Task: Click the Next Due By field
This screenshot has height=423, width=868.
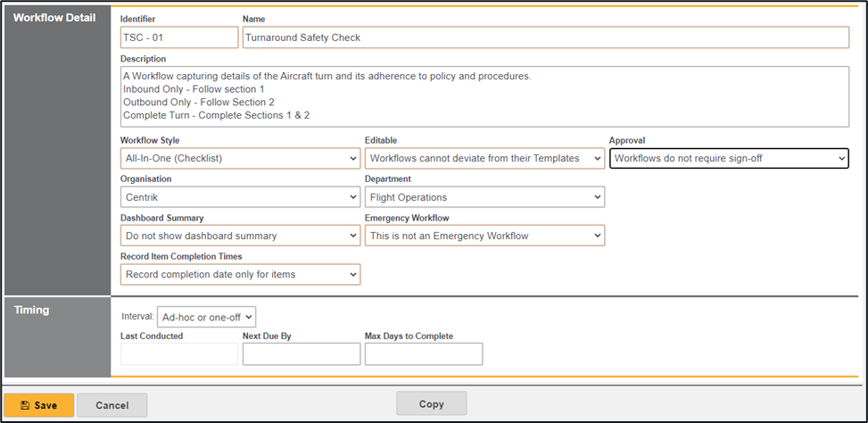Action: point(302,354)
